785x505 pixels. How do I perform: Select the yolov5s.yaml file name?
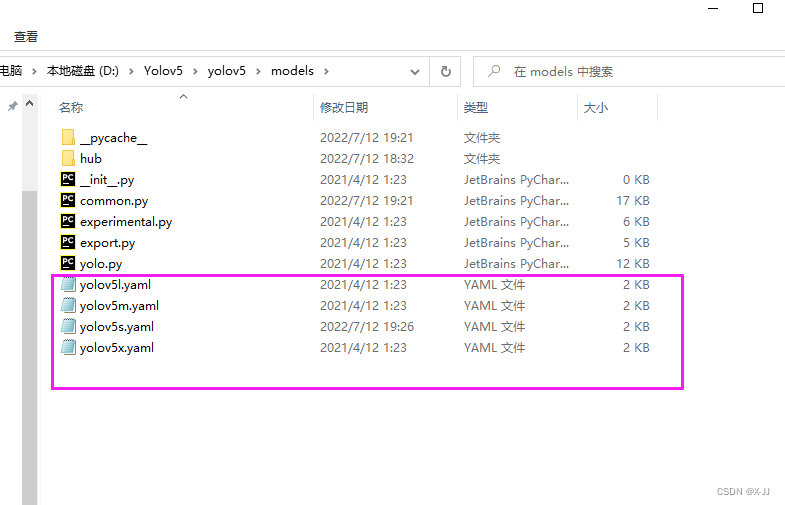click(117, 327)
